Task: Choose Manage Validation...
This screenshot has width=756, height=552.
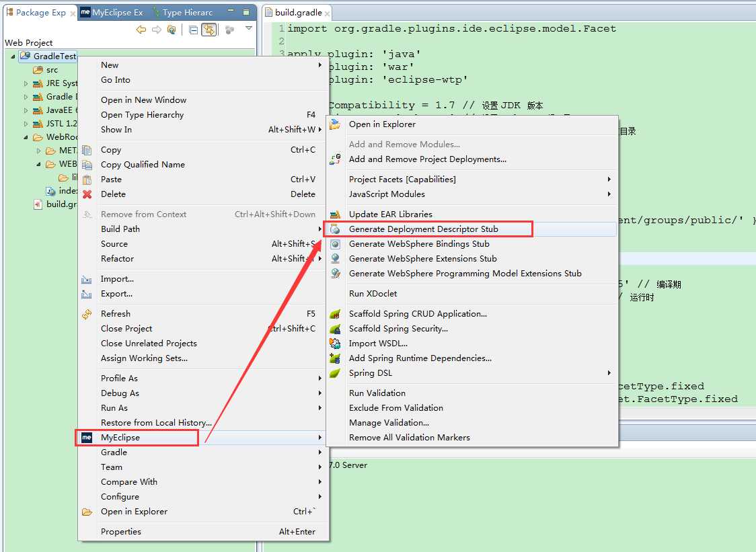Action: [x=389, y=423]
